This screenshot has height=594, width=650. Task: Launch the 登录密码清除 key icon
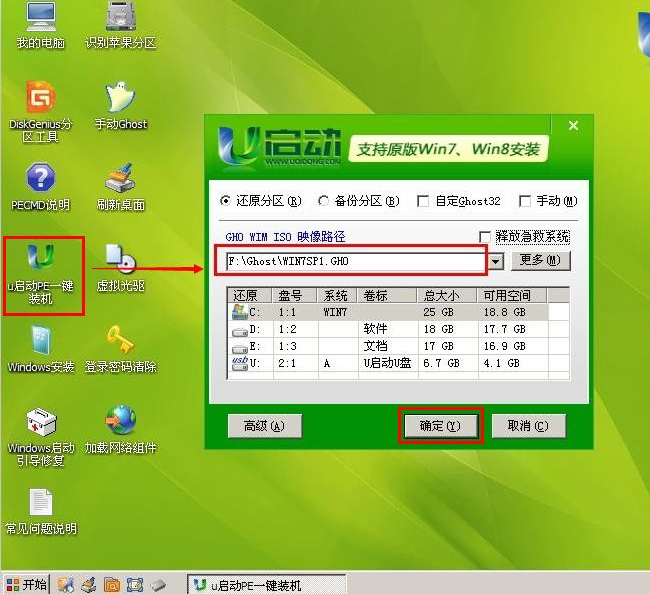pos(120,342)
